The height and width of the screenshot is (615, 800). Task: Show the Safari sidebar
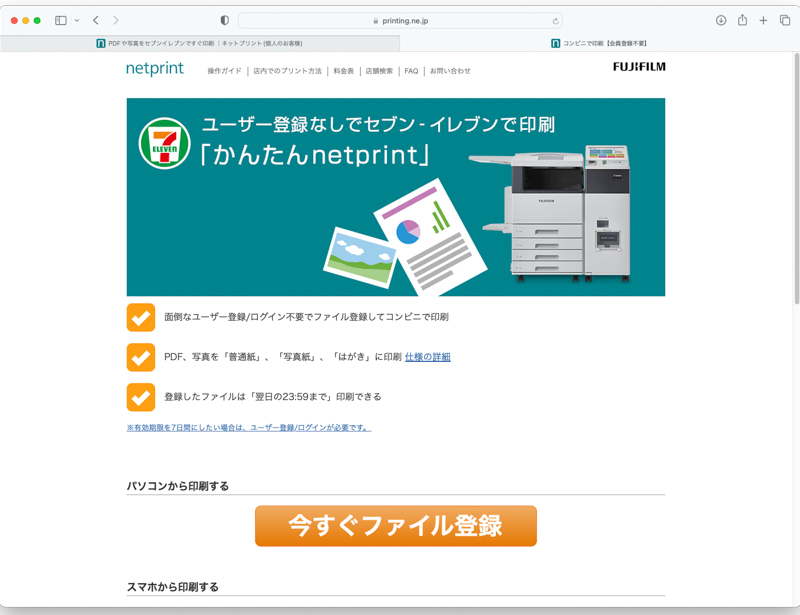coord(60,19)
